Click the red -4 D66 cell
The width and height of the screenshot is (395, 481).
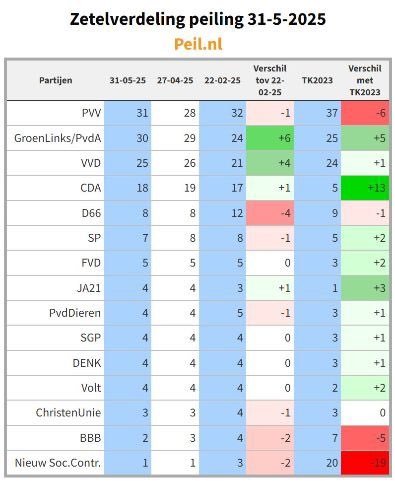(x=270, y=213)
